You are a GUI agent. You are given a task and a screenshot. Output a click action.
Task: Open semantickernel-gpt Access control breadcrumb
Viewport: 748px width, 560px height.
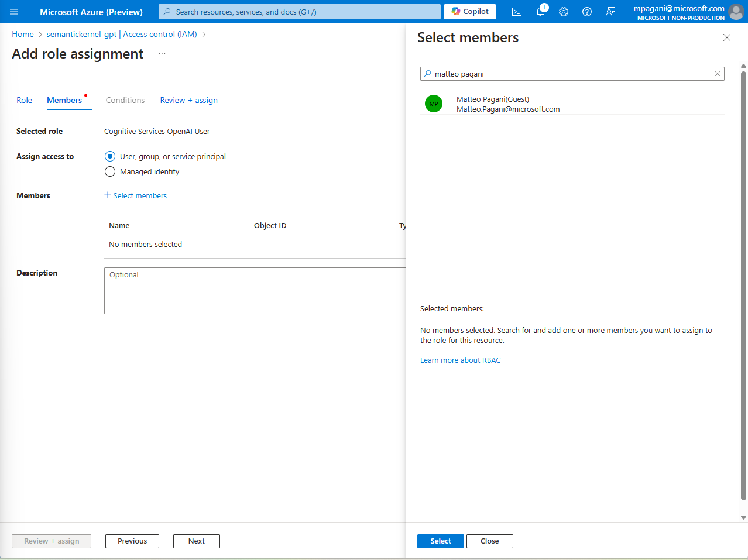pyautogui.click(x=122, y=34)
